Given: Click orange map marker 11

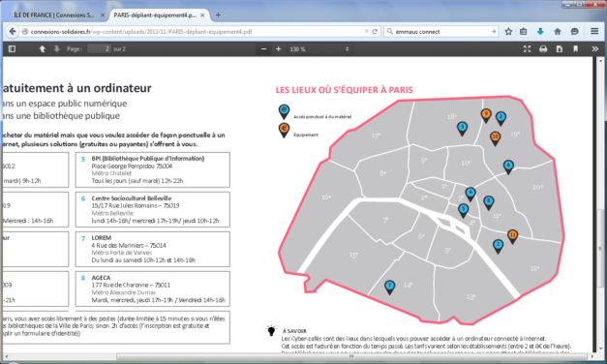Looking at the screenshot, I should click(512, 236).
